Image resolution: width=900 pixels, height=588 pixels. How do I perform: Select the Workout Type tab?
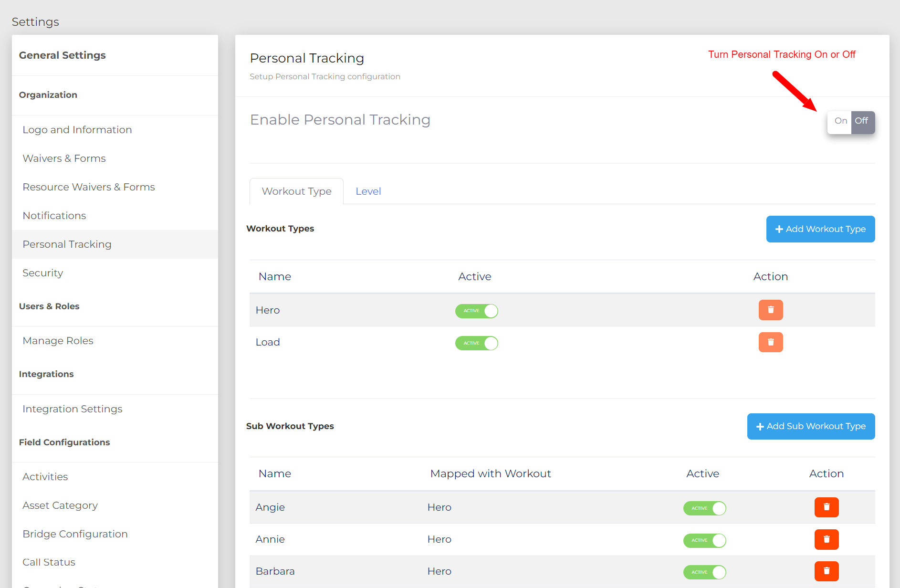296,191
